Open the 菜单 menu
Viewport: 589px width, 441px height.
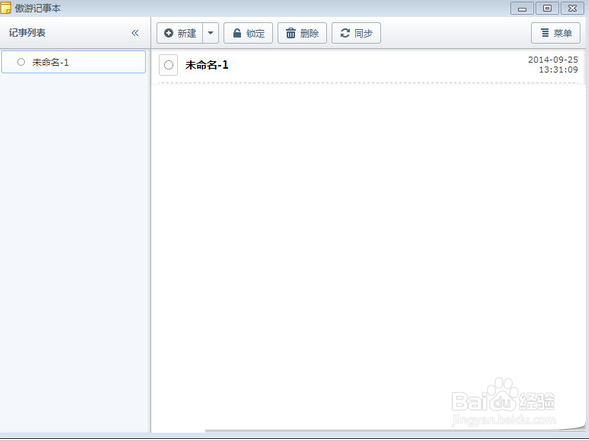tap(556, 33)
